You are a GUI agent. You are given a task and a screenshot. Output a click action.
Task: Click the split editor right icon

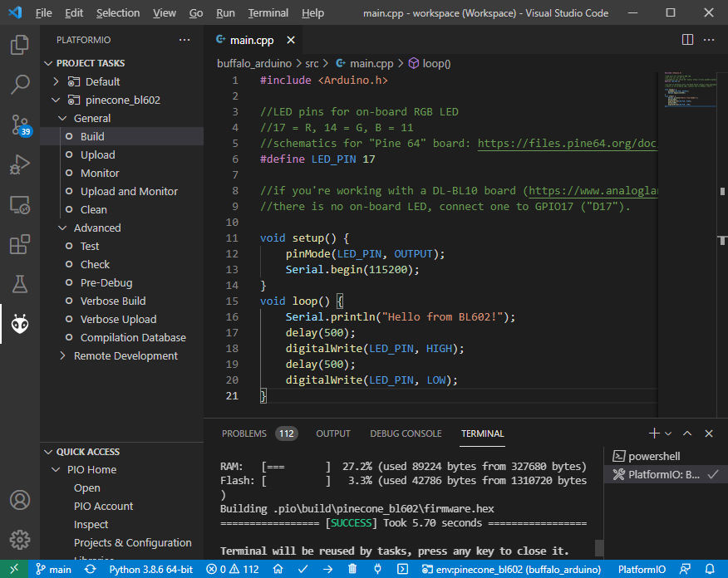(687, 40)
